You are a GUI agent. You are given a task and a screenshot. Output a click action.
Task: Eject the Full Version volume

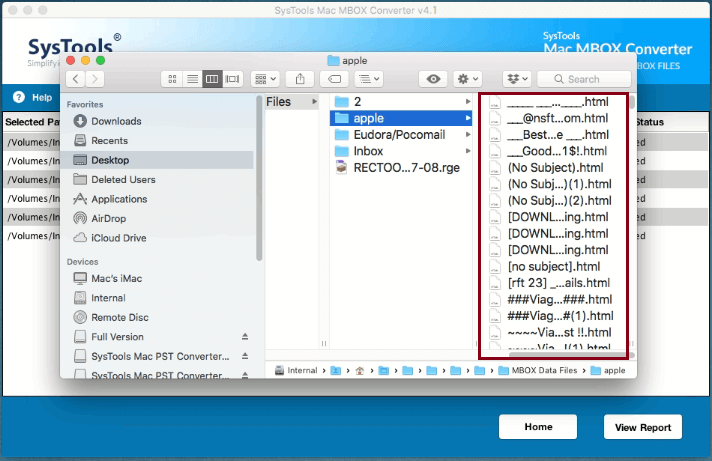(245, 337)
